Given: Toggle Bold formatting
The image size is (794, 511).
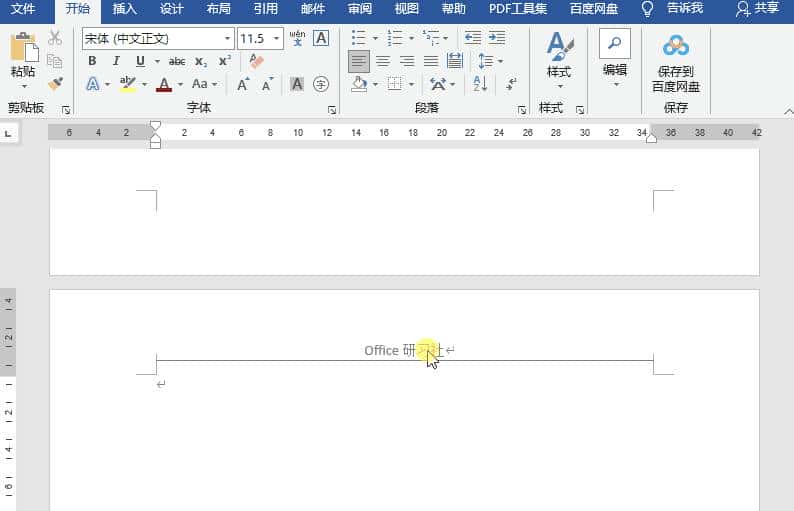Looking at the screenshot, I should tap(92, 61).
